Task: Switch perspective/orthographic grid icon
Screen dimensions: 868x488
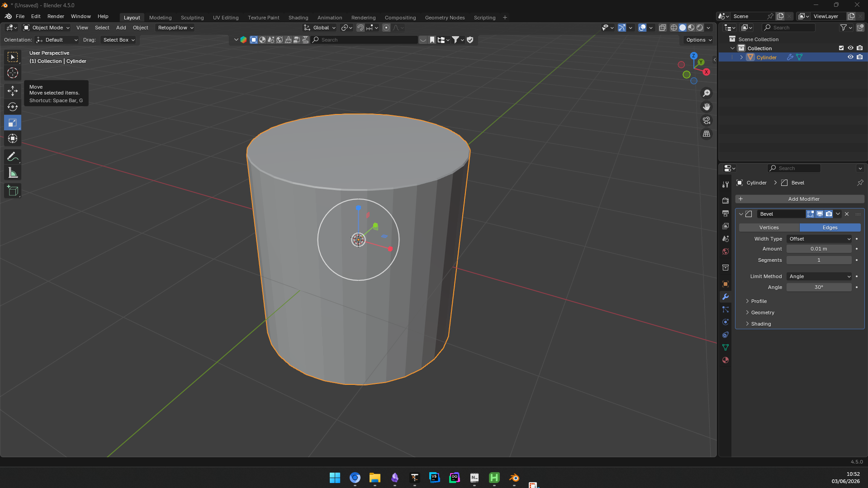Action: pyautogui.click(x=707, y=134)
